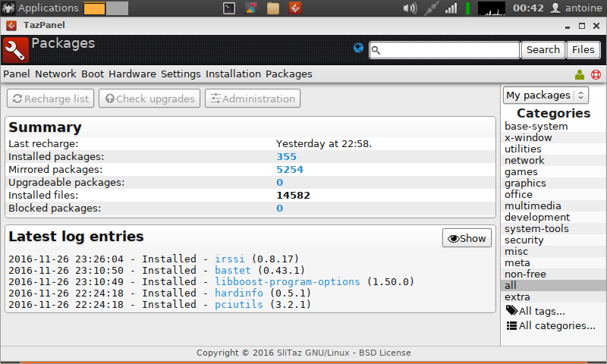
Task: Open the irssi package link
Action: 230,259
